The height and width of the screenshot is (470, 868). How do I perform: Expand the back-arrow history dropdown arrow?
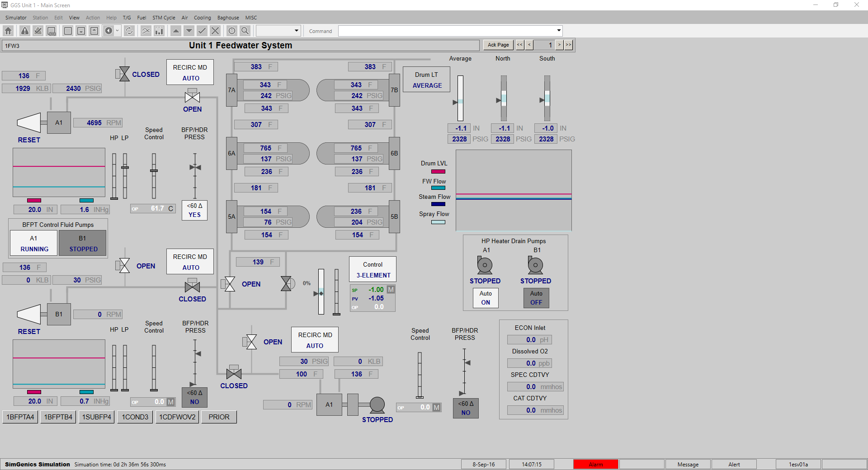point(118,31)
